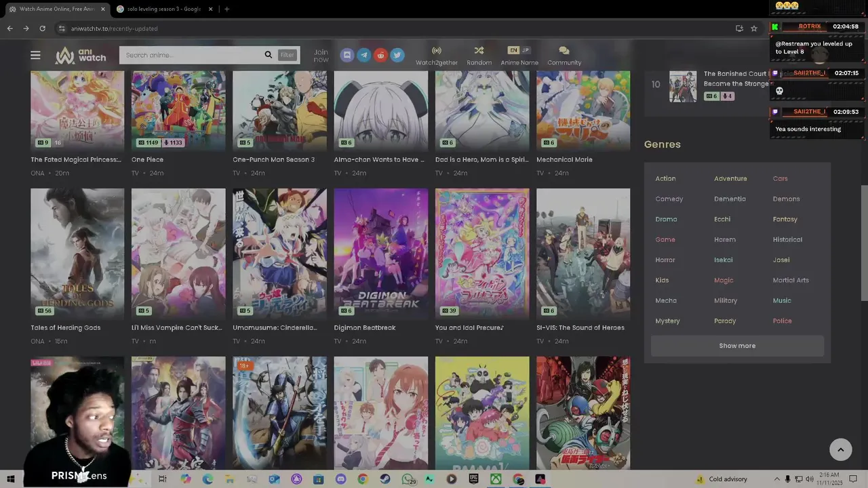This screenshot has width=868, height=488.
Task: Select the Action genre
Action: (665, 178)
